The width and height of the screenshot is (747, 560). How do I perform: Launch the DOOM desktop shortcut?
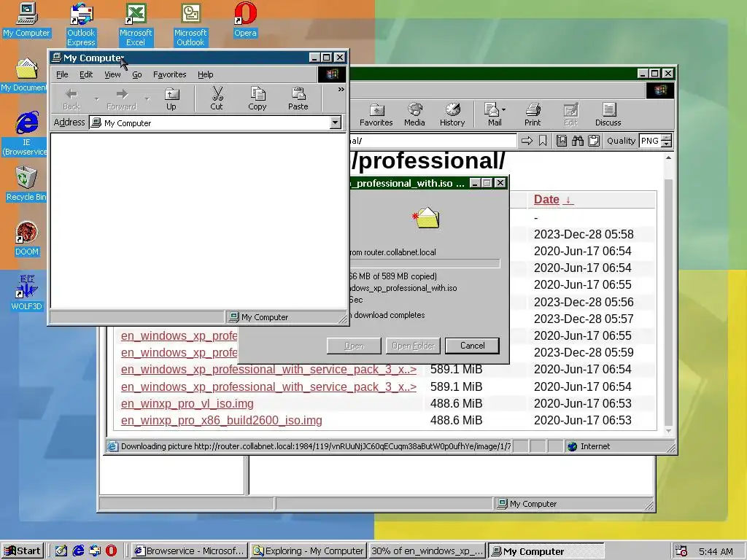point(27,239)
